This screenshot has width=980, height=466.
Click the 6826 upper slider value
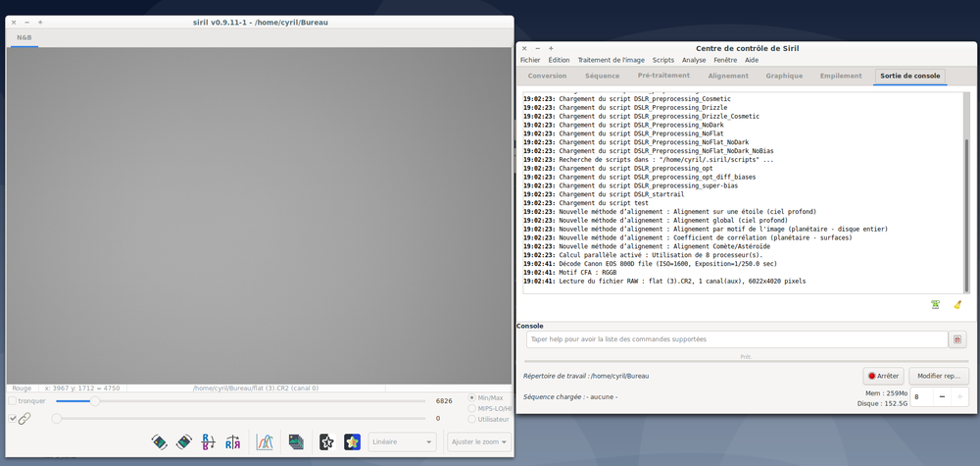point(444,401)
